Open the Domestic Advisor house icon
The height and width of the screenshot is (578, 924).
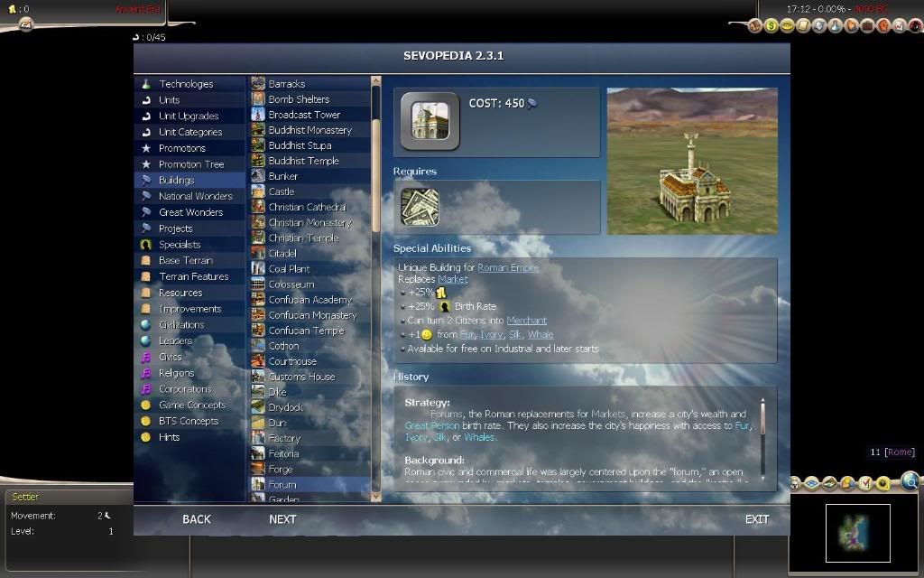click(755, 25)
